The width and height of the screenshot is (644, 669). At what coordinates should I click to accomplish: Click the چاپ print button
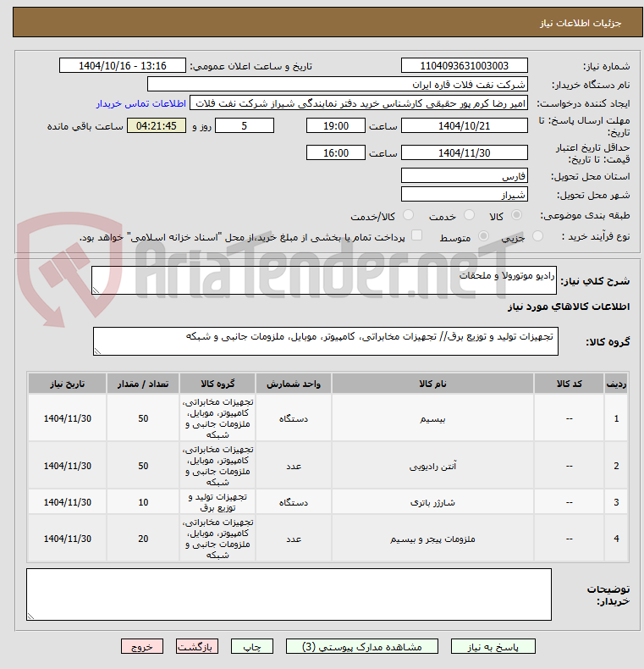(x=251, y=647)
